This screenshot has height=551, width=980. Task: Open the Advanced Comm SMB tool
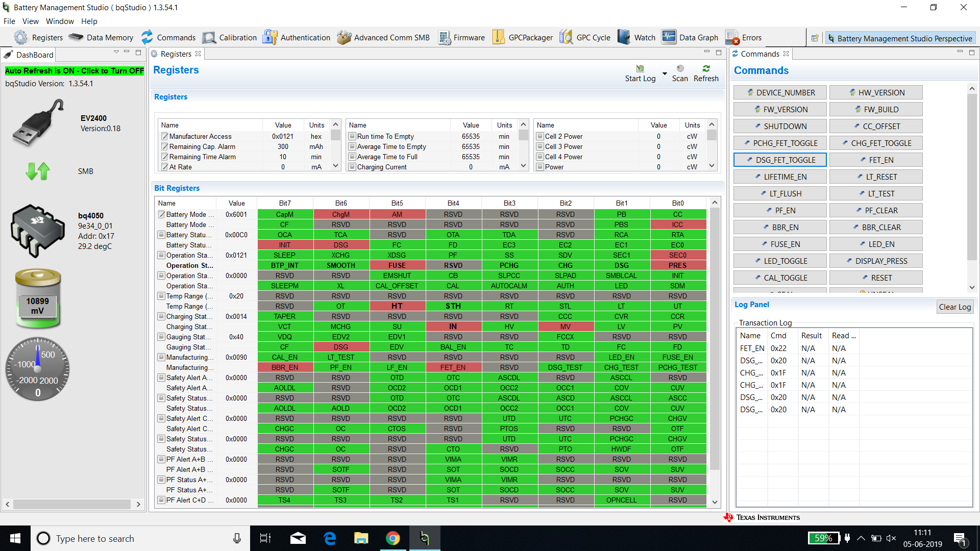(383, 37)
